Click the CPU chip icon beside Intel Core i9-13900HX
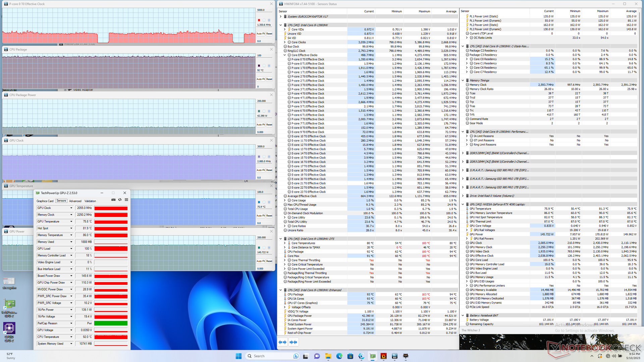The image size is (644, 362). tap(285, 25)
